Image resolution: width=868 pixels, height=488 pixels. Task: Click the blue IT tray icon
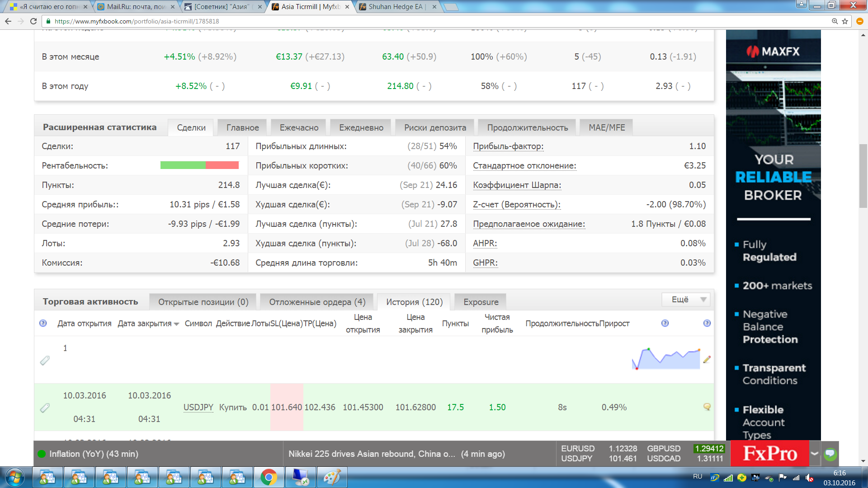(x=715, y=478)
